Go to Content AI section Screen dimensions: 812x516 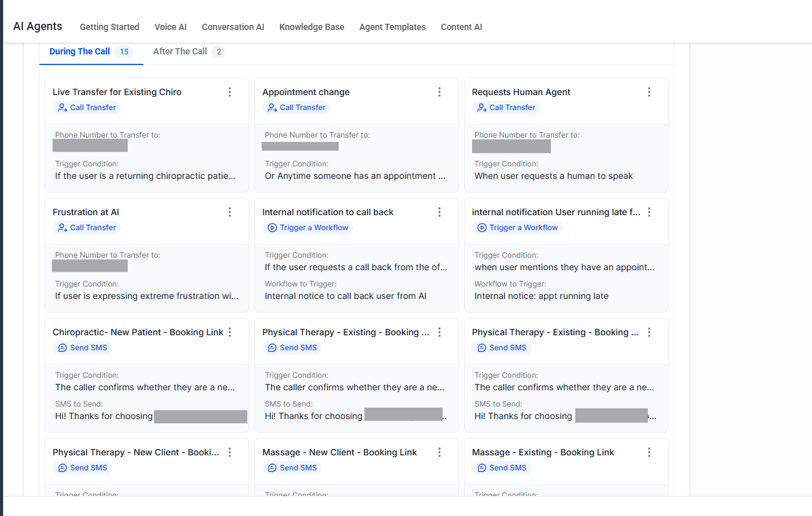click(461, 27)
